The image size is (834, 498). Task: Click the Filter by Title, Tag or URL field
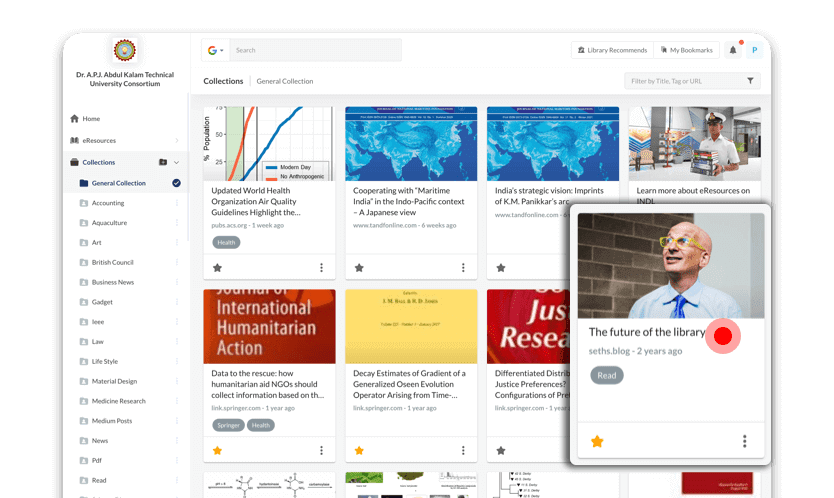click(x=684, y=81)
